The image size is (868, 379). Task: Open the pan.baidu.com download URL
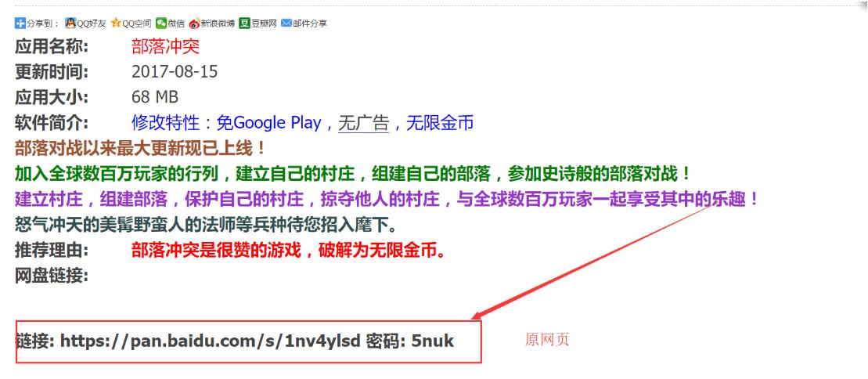coord(211,341)
